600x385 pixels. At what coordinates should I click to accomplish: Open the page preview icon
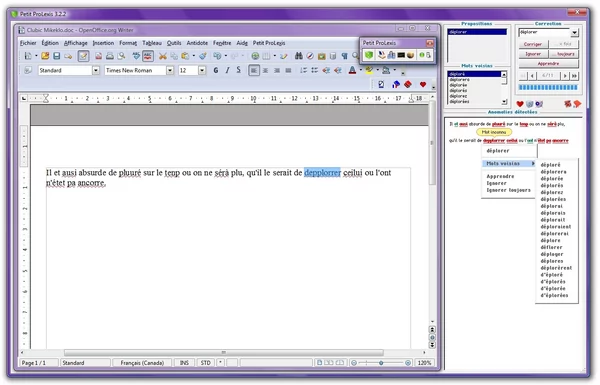(121, 56)
